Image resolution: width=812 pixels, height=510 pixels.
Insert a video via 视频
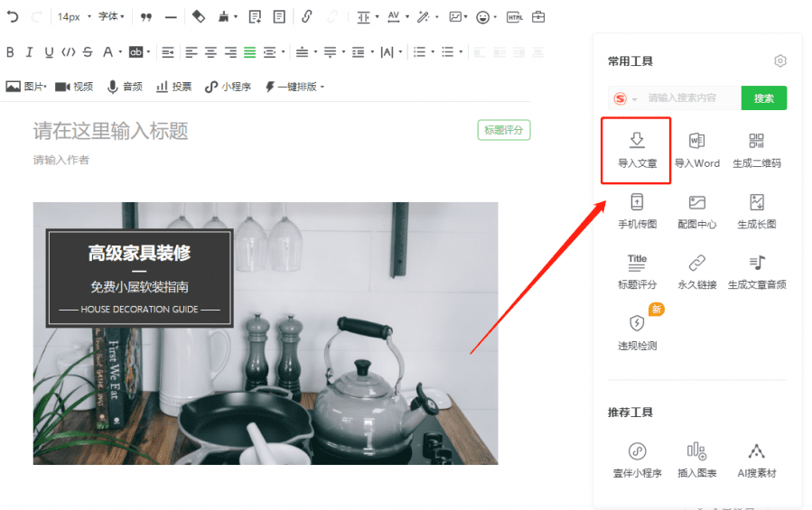pos(74,87)
